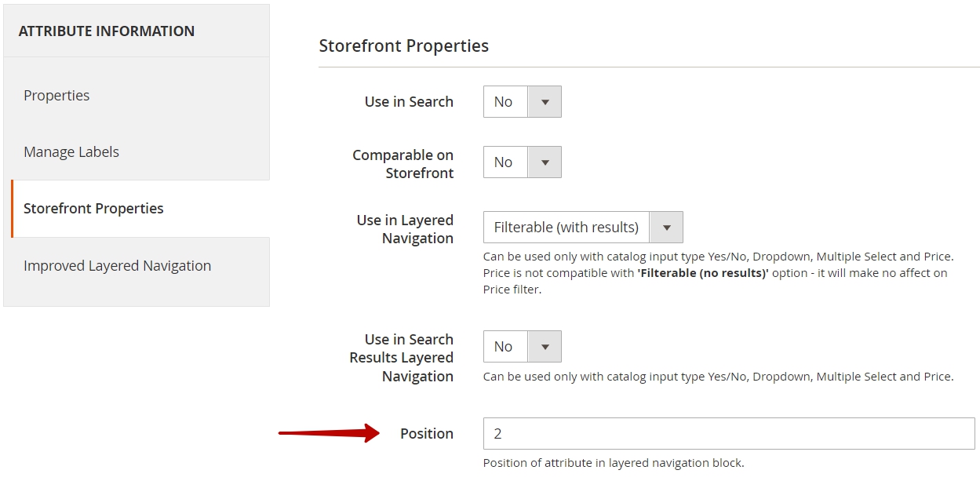Open the Use in Search 'No' select box
The image size is (980, 481).
tap(523, 102)
